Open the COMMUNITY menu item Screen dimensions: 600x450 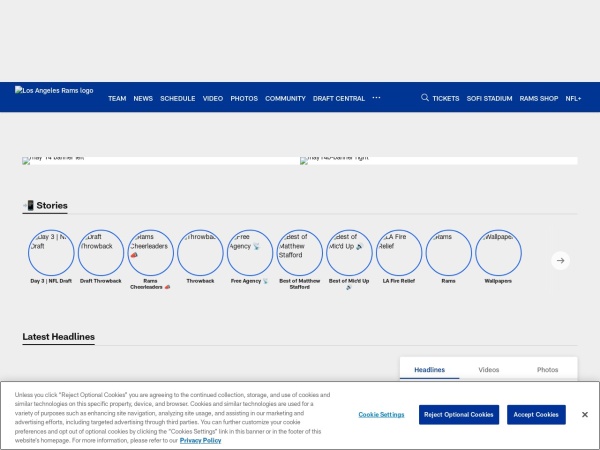coord(285,98)
